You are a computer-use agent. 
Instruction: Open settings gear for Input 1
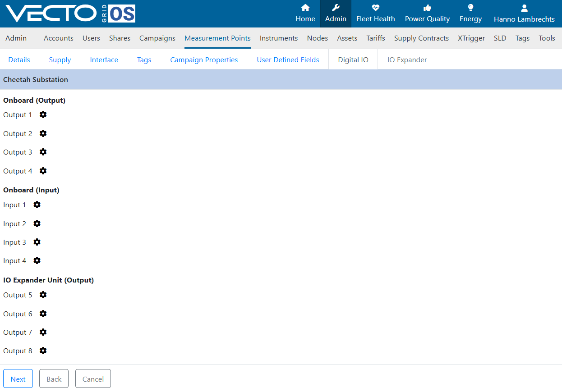pos(37,205)
